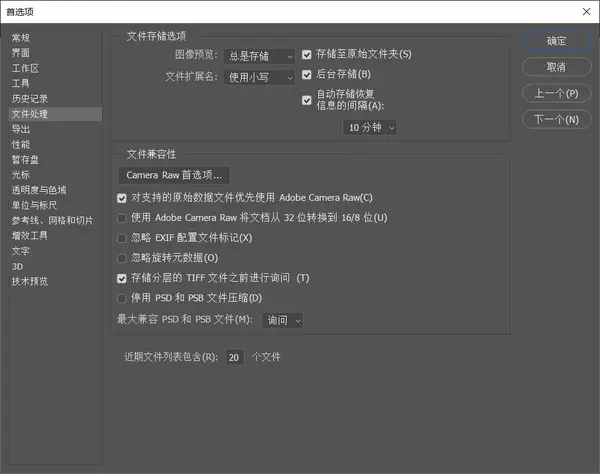Disable the 后台存储(B) checkbox
Screen dimensions: 600x474
tap(307, 75)
